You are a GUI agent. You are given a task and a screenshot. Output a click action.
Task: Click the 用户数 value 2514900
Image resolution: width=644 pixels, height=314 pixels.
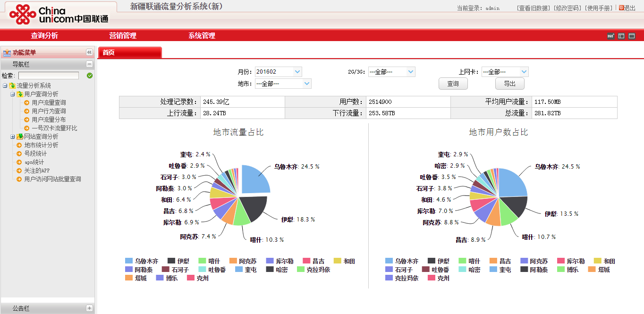380,102
